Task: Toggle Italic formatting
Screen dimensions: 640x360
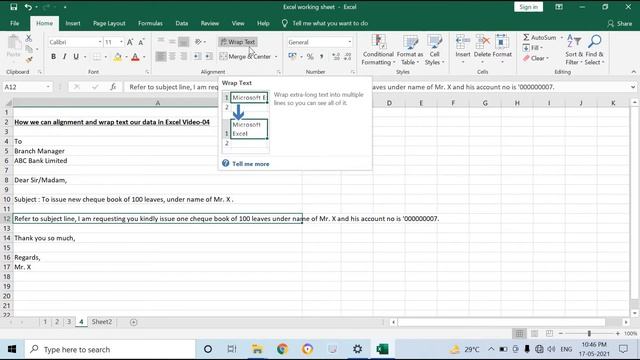Action: pyautogui.click(x=64, y=57)
